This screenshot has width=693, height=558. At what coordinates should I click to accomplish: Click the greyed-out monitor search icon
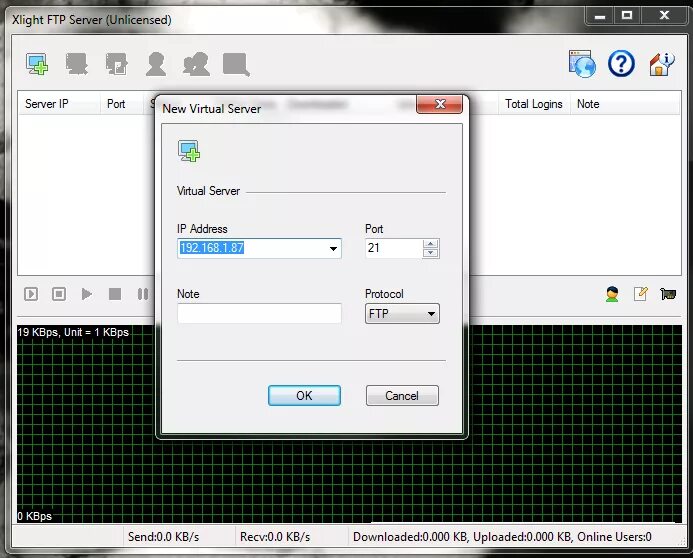pos(236,65)
